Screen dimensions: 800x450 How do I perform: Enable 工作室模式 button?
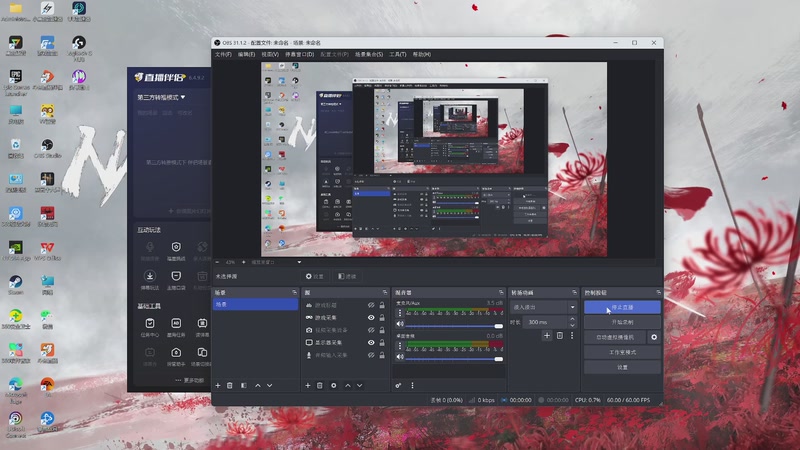click(x=622, y=353)
